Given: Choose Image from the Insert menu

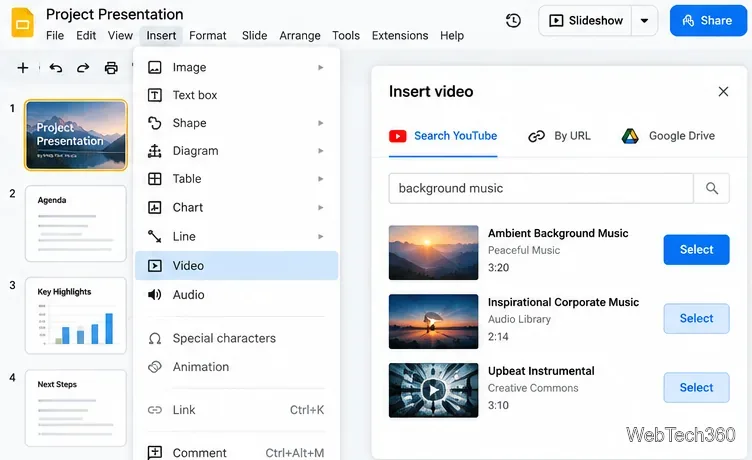Looking at the screenshot, I should (x=236, y=67).
